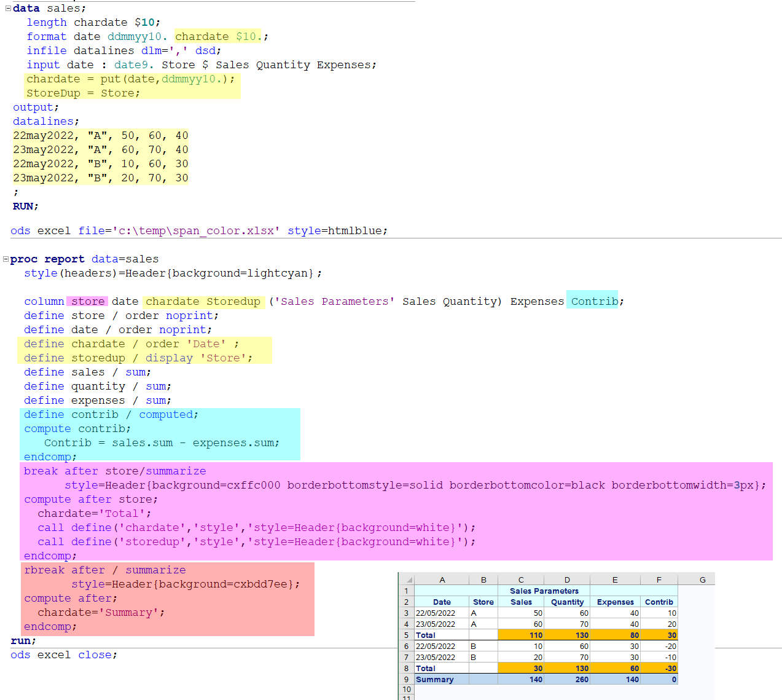Viewport: 782px width, 700px height.
Task: Click the 'ods excel close' statement
Action: click(x=63, y=655)
